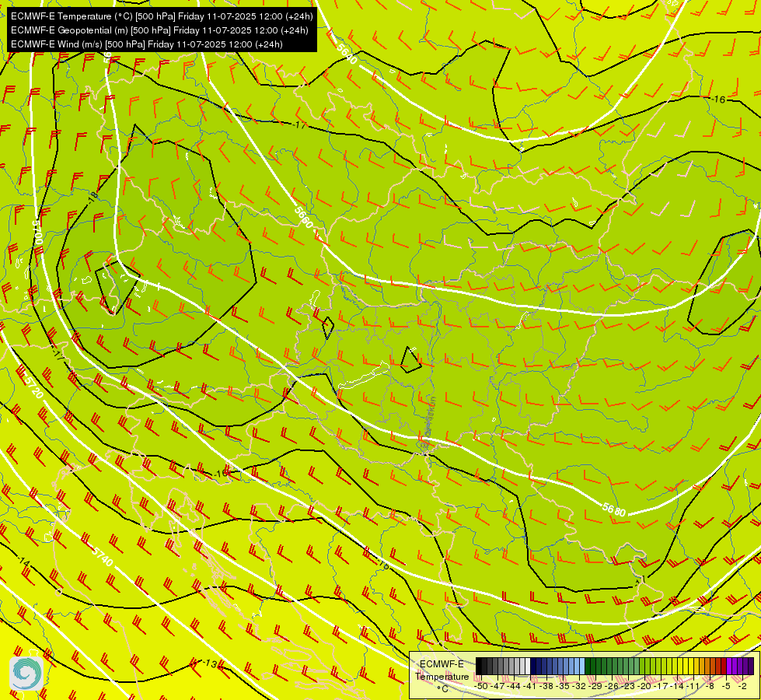
Task: Select the yellow swatch near -14 in legend
Action: pos(680,666)
